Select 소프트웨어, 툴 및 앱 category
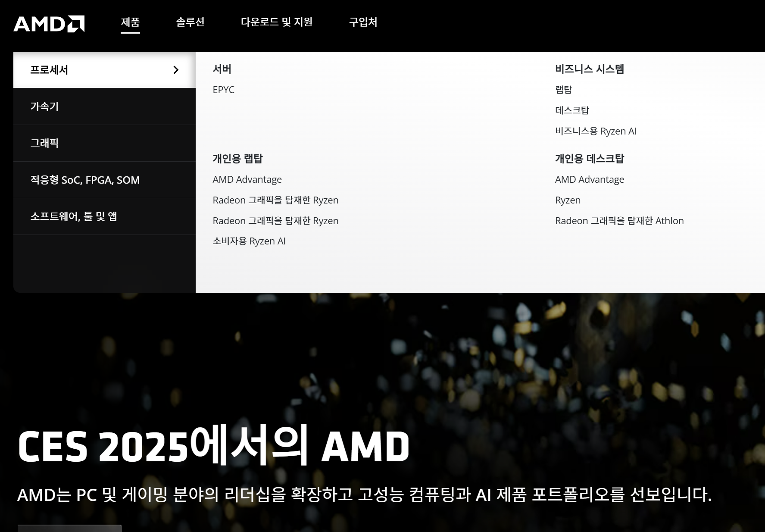This screenshot has width=765, height=532. click(x=104, y=216)
